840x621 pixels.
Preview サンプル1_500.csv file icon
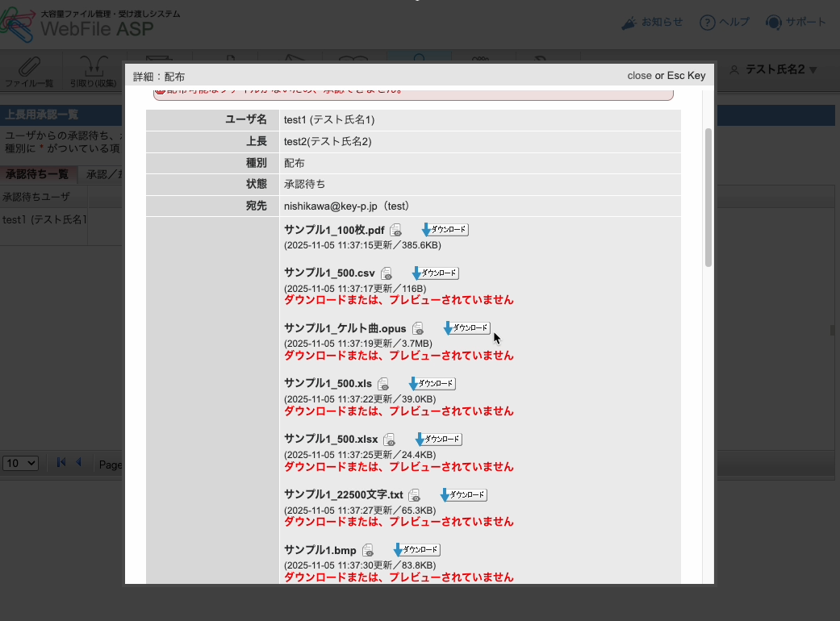(x=387, y=274)
